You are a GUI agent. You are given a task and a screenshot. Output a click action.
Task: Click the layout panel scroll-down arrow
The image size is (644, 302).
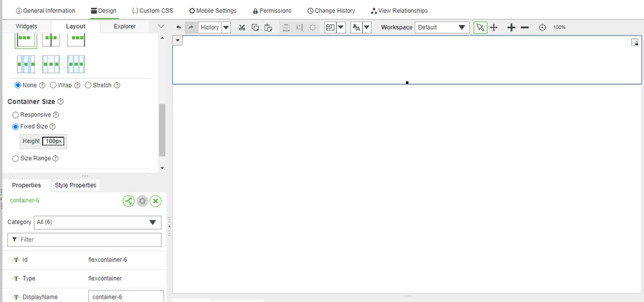click(x=162, y=168)
